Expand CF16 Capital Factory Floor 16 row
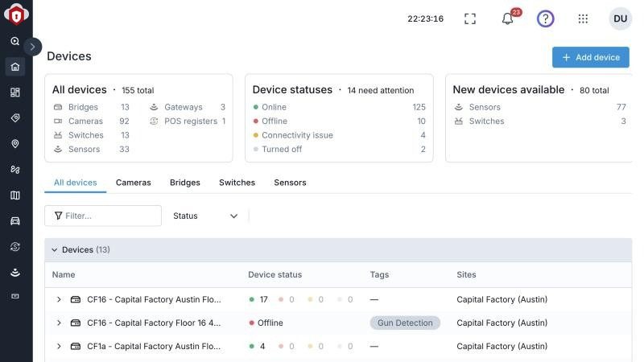The image size is (644, 362). tap(59, 323)
